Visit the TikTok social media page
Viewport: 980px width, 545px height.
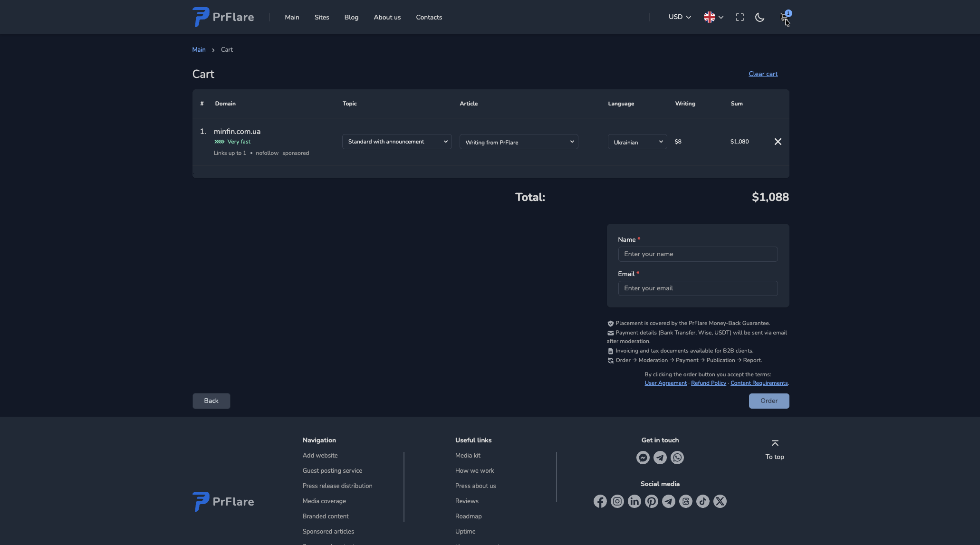pyautogui.click(x=702, y=501)
